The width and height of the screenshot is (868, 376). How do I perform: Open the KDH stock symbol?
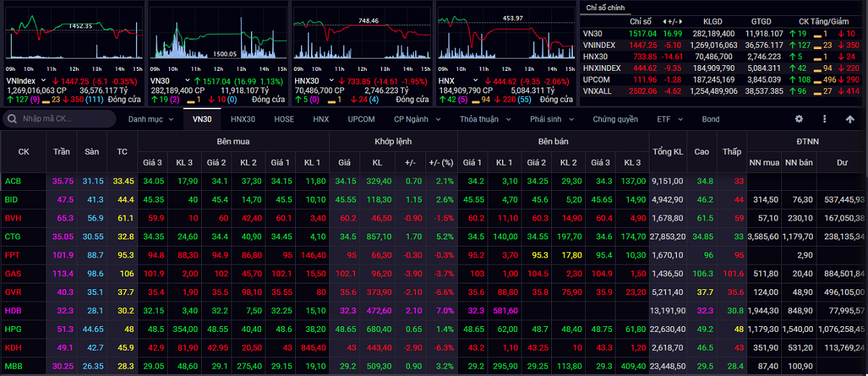(12, 348)
